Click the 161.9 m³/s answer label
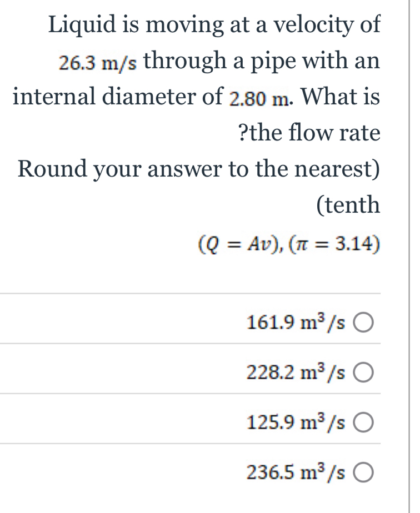420x513 pixels. click(x=296, y=321)
